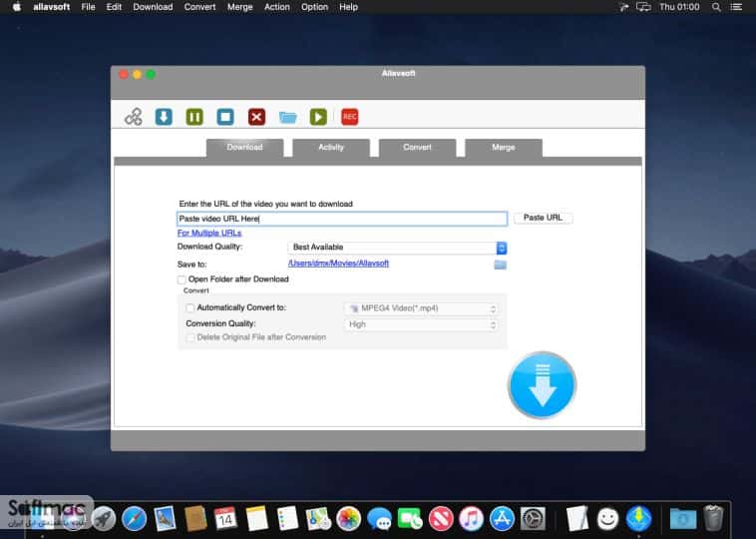Click the For Multiple URLs link

pyautogui.click(x=209, y=234)
